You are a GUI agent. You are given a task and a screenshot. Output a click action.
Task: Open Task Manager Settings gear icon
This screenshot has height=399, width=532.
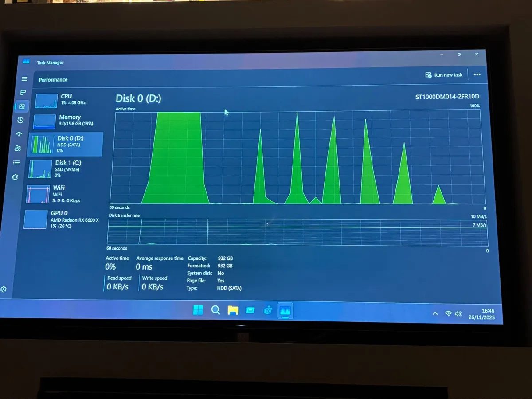click(4, 289)
